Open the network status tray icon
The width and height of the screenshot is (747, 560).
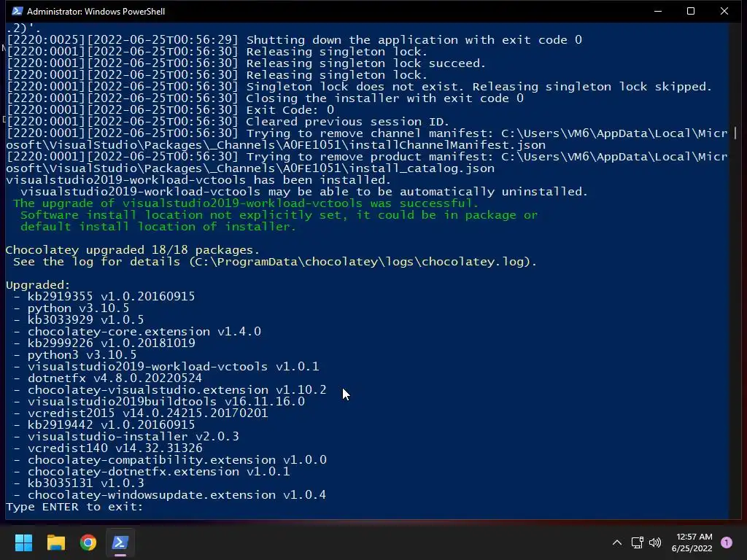coord(637,542)
